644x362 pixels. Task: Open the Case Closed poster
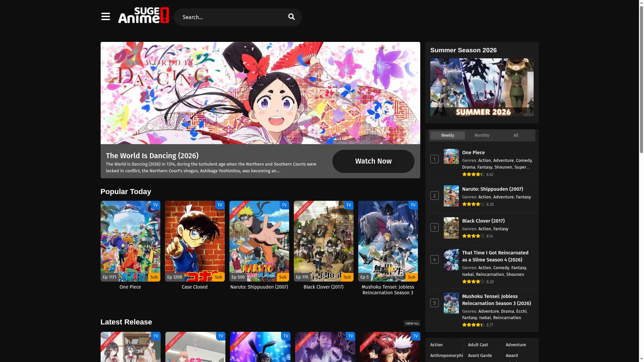click(195, 241)
